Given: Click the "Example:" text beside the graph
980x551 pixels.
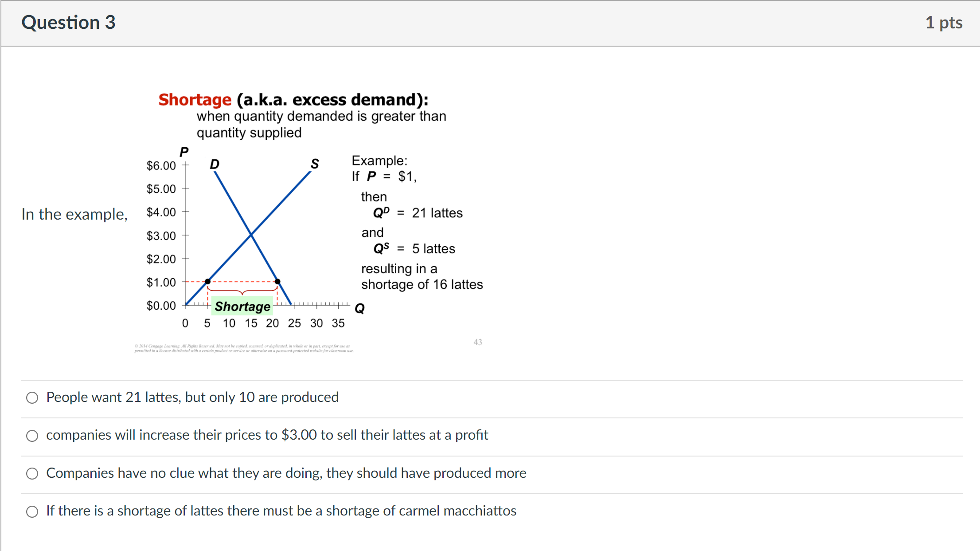Looking at the screenshot, I should click(x=379, y=160).
